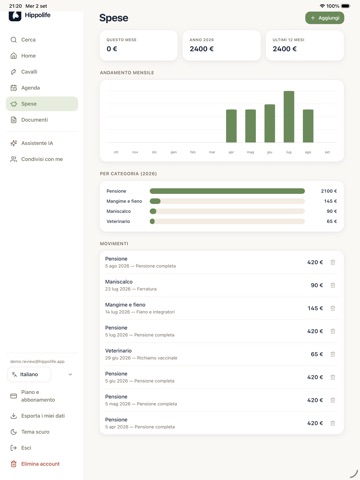Screen dimensions: 360x480
Task: Click the Assistente IA sparkle icon
Action: pos(14,143)
